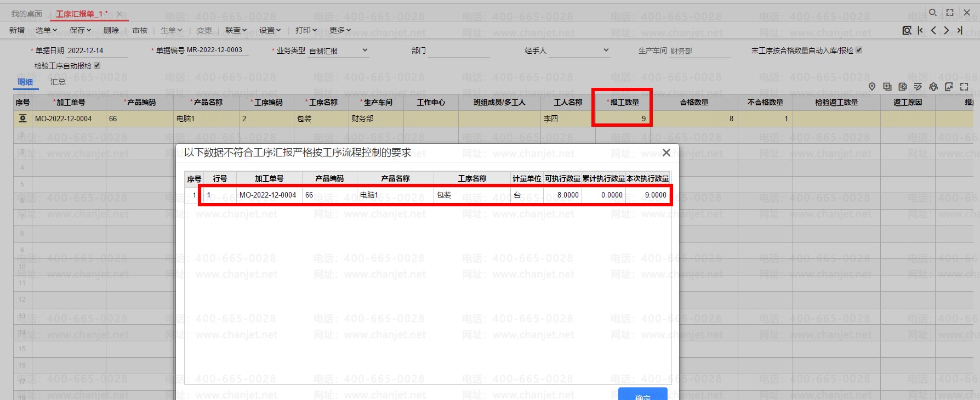Click the 工人名称 cell 李四
980x400 pixels.
pos(568,119)
